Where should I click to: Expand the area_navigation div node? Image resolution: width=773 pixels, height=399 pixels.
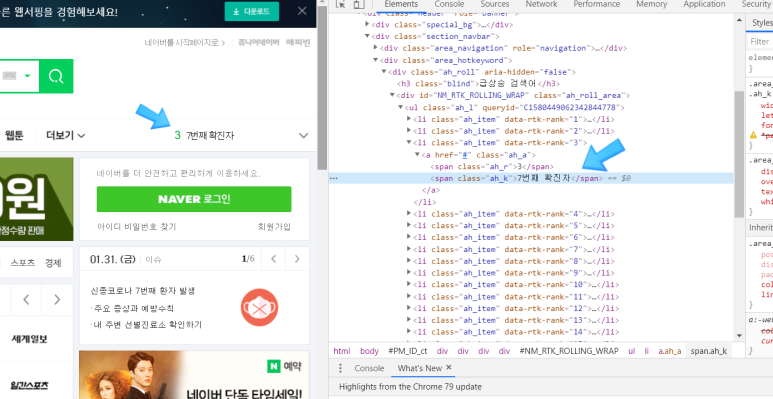click(376, 48)
